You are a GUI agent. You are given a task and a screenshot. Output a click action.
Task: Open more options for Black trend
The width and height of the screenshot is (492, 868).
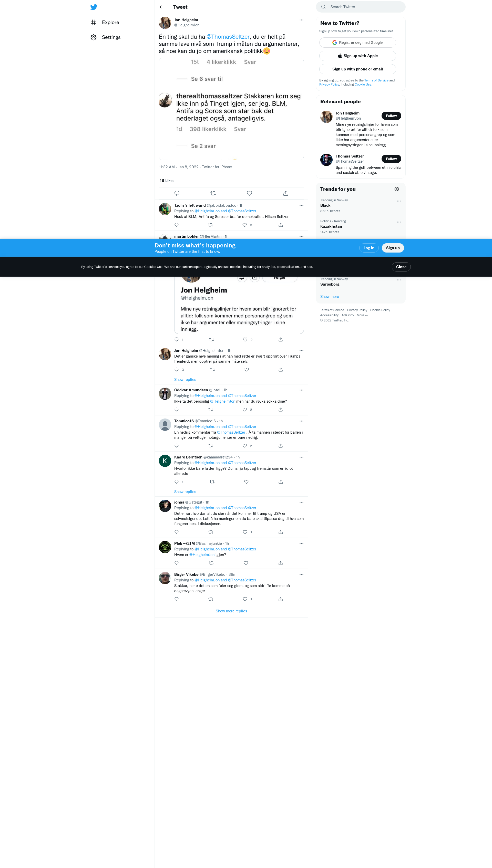[398, 201]
